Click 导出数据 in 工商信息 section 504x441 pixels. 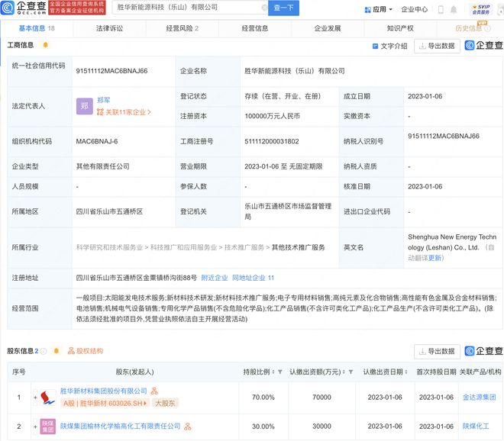(437, 46)
